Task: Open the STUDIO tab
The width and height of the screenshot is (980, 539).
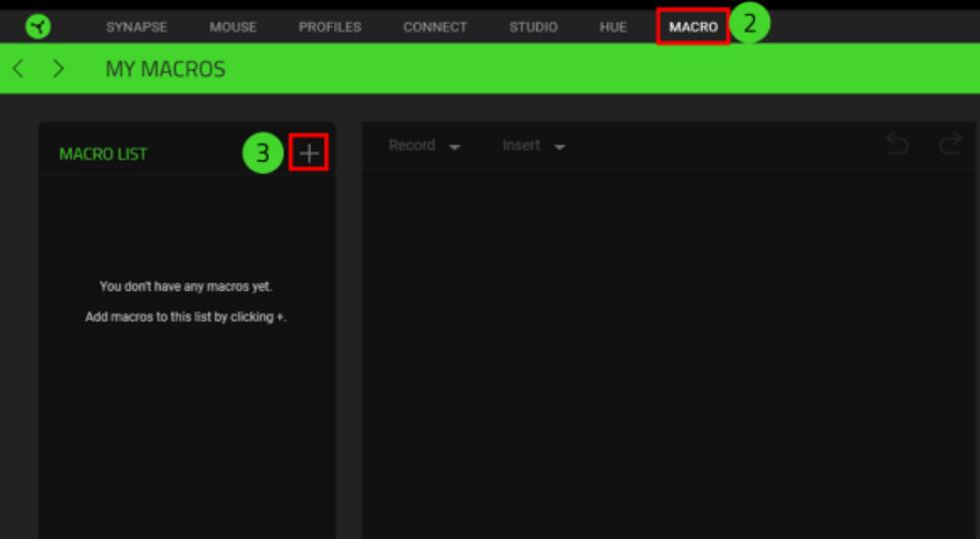Action: click(533, 27)
